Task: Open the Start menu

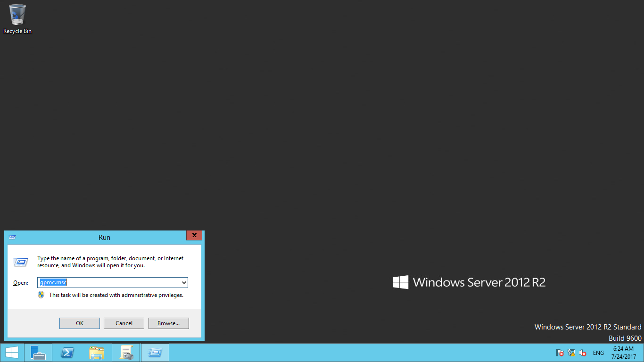Action: point(11,352)
